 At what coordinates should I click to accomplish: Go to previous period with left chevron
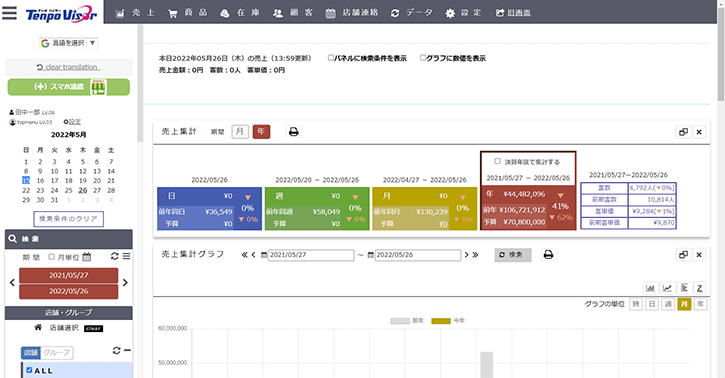coord(12,282)
